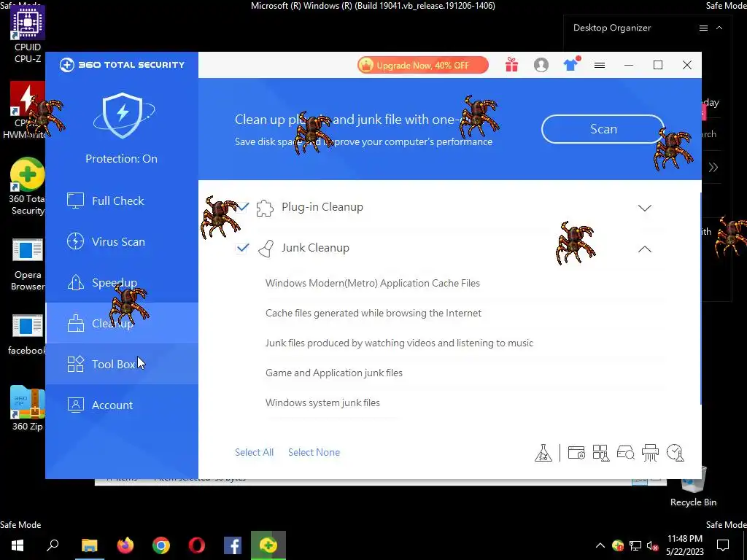Click the Facebook taskbar icon
Screen dimensions: 747x560
[x=233, y=545]
